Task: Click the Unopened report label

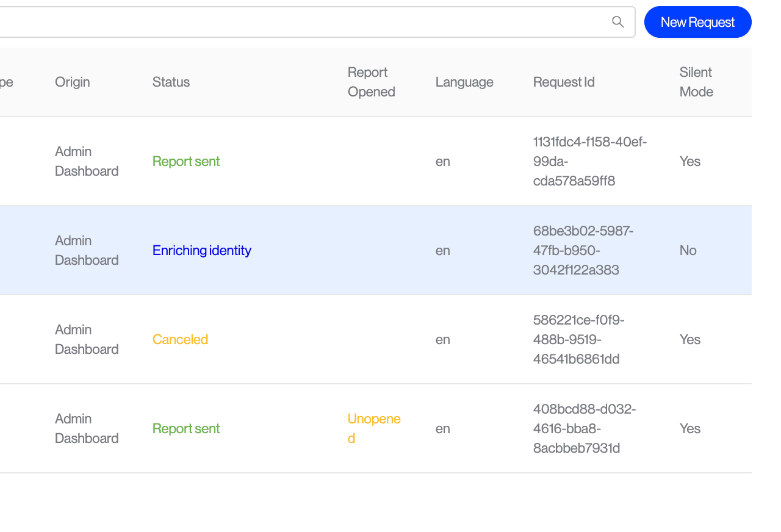Action: tap(373, 428)
